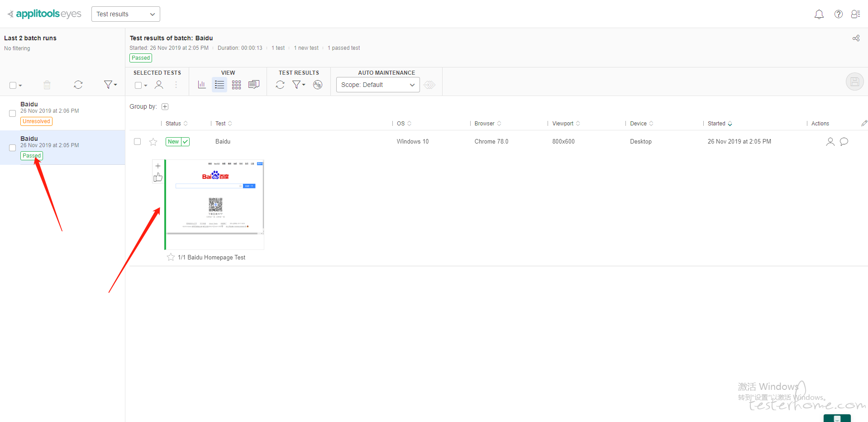Edit the table columns with pencil icon
The image size is (868, 422).
(864, 123)
